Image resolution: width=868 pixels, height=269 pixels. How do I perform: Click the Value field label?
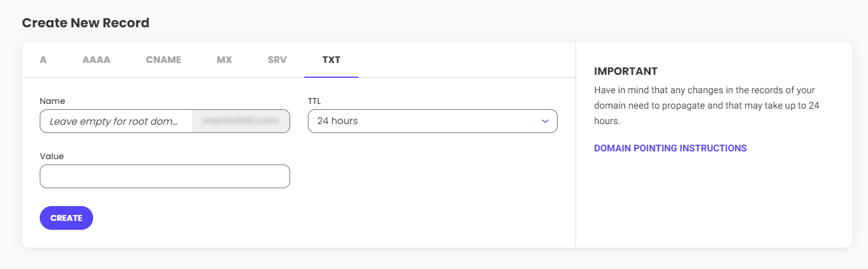[x=52, y=156]
